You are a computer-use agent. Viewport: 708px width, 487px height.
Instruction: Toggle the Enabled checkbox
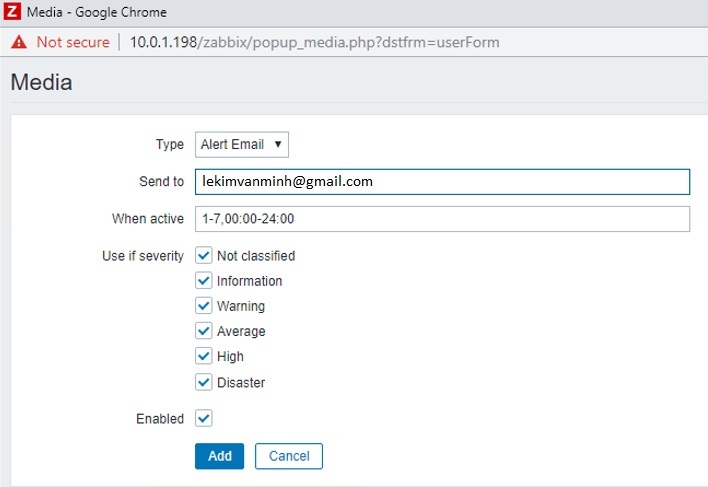(204, 418)
